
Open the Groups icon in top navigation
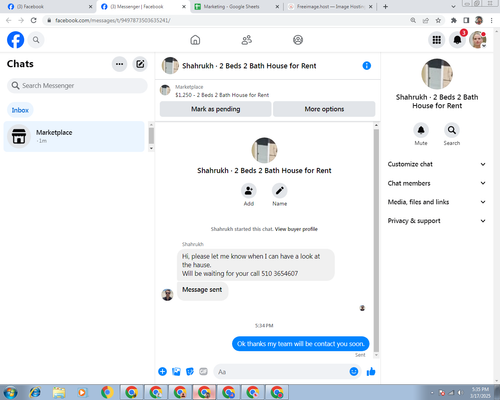298,40
